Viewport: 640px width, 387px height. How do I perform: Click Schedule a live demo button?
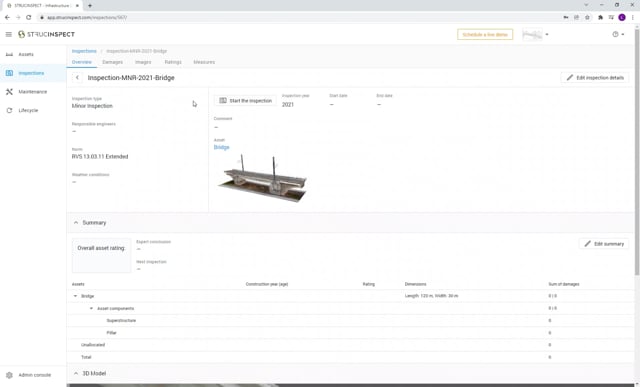click(485, 35)
